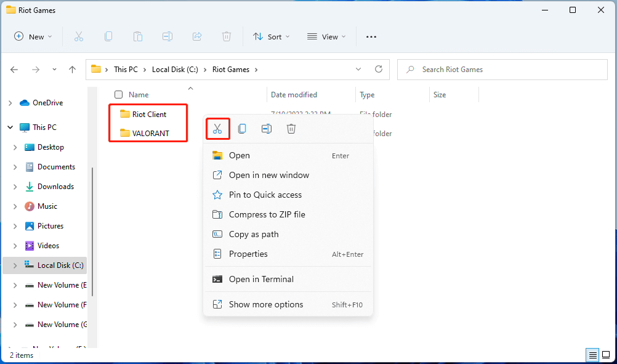The height and width of the screenshot is (364, 617).
Task: Expand the Downloads tree node
Action: click(15, 187)
